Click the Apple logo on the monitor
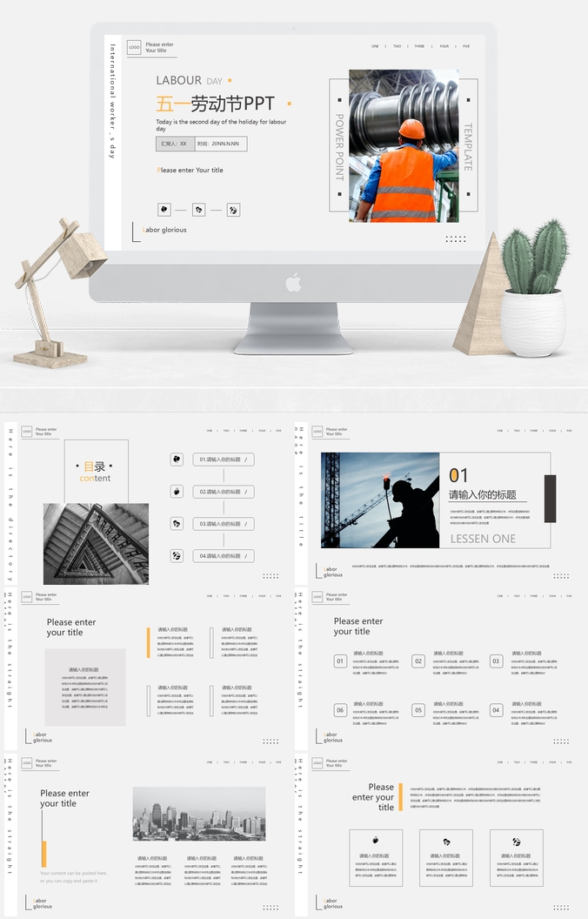Viewport: 588px width, 919px height. click(x=293, y=282)
